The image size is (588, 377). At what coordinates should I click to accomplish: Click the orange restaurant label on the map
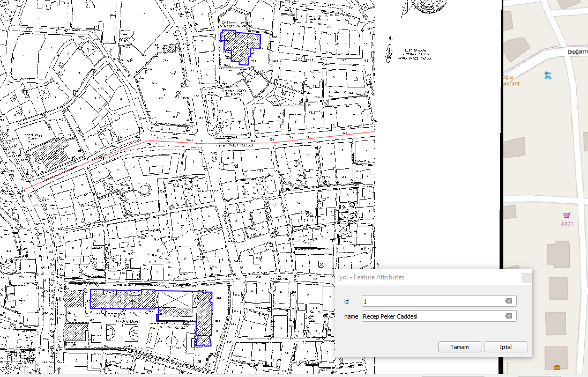[x=511, y=80]
